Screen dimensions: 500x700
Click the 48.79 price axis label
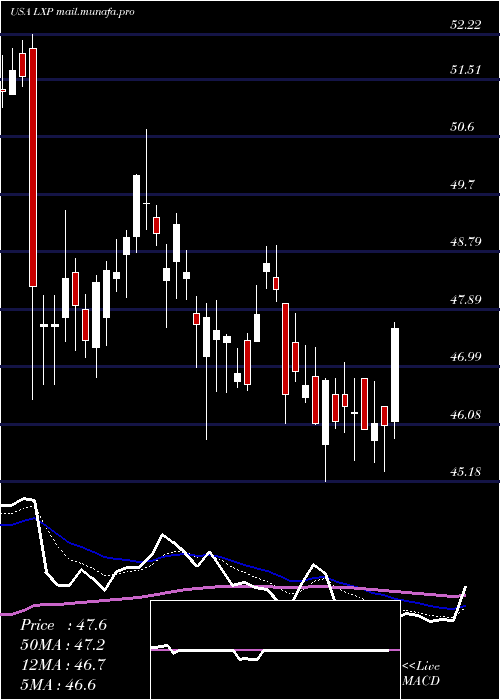(x=466, y=242)
